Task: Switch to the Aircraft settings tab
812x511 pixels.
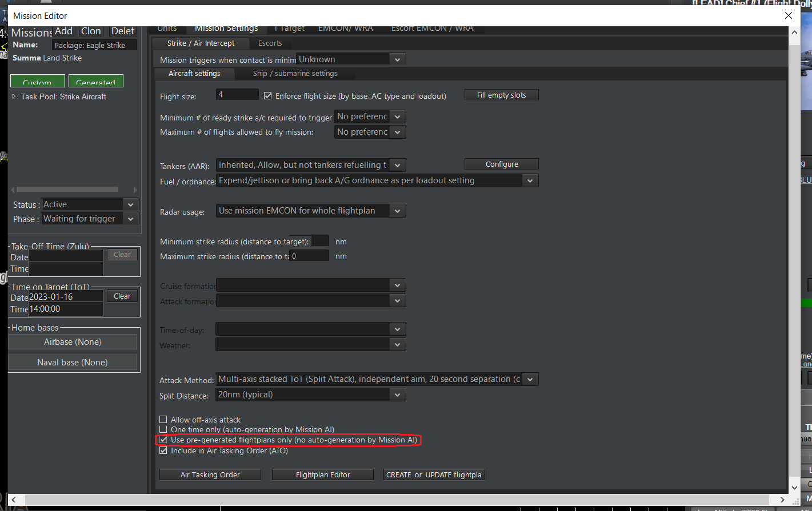Action: pos(194,74)
